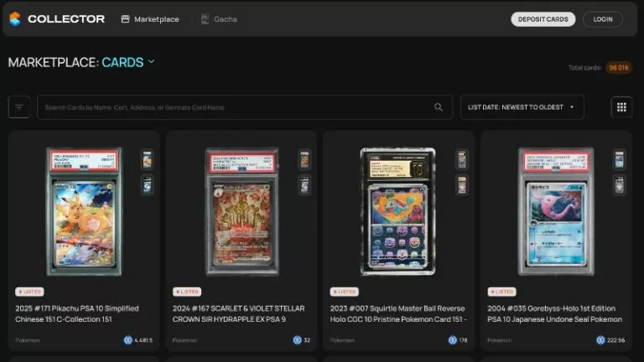644x362 pixels.
Task: Open '2025 #171 Pikachu PSA 10' title link
Action: coord(77,313)
